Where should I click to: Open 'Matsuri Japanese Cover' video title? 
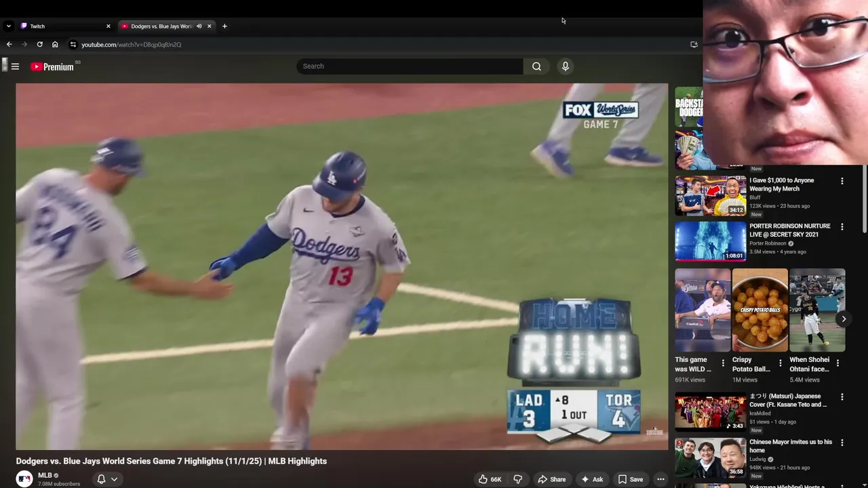(788, 400)
